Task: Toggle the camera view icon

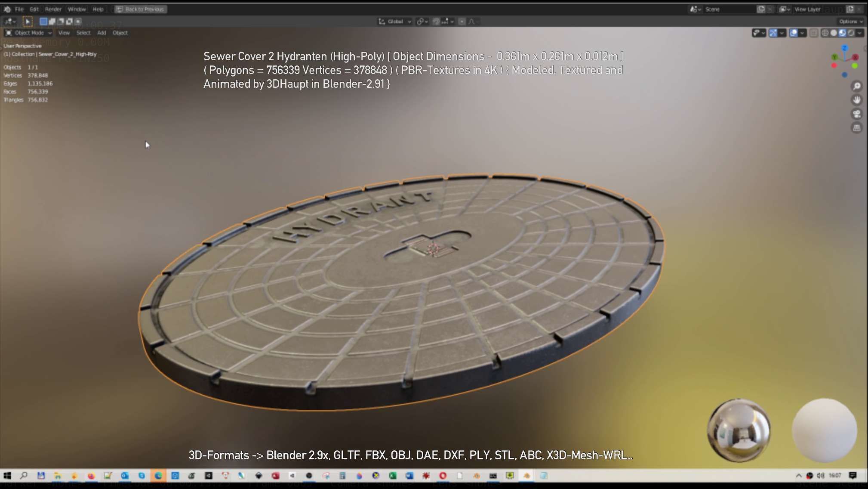Action: pyautogui.click(x=857, y=114)
